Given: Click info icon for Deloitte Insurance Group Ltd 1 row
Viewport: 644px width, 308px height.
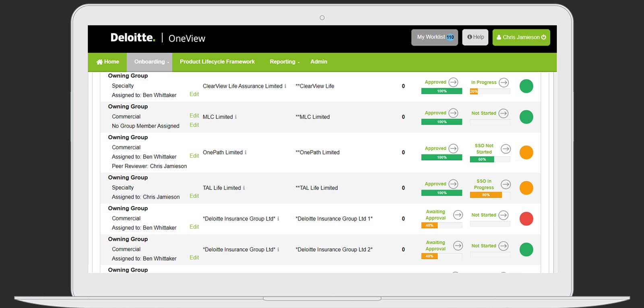Looking at the screenshot, I should [278, 219].
